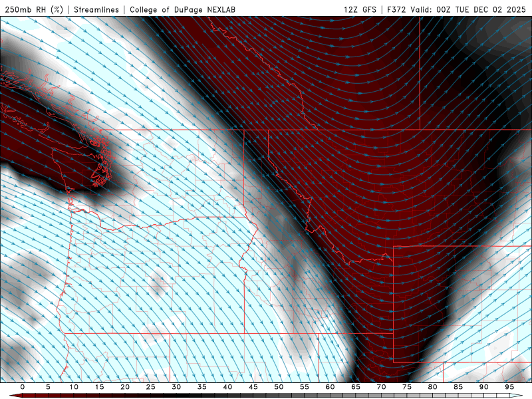Click 'Valid: 00Z TUE DEC 02 2025' text
Screen dimensions: 532x399
point(468,9)
